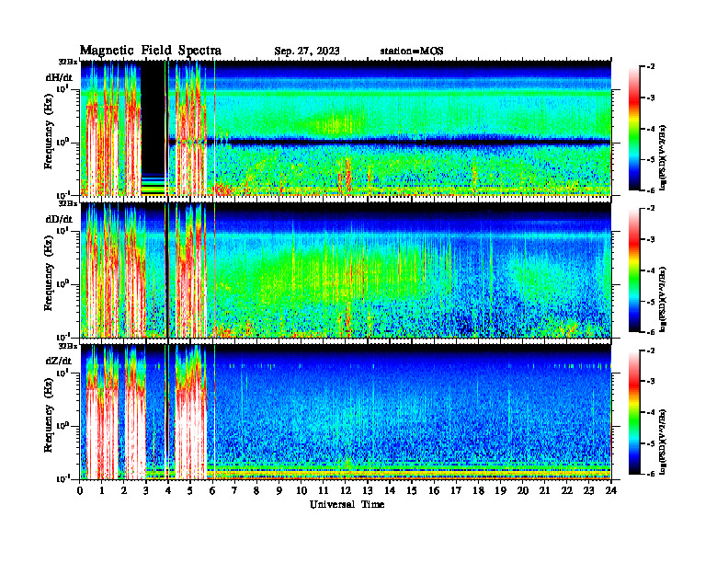Click the "32Hz" tick label of dD/dt panel
The image size is (728, 563).
click(x=68, y=203)
